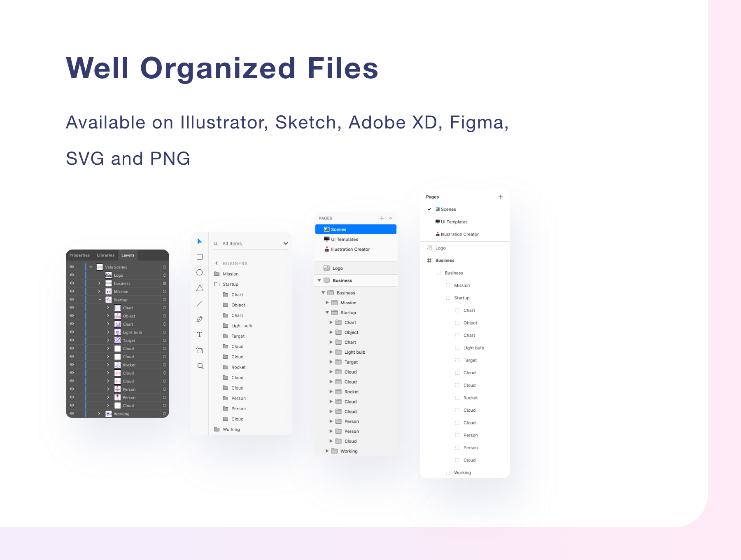This screenshot has width=741, height=560.
Task: Select the Rectangle tool in XD toolbar
Action: pos(200,257)
